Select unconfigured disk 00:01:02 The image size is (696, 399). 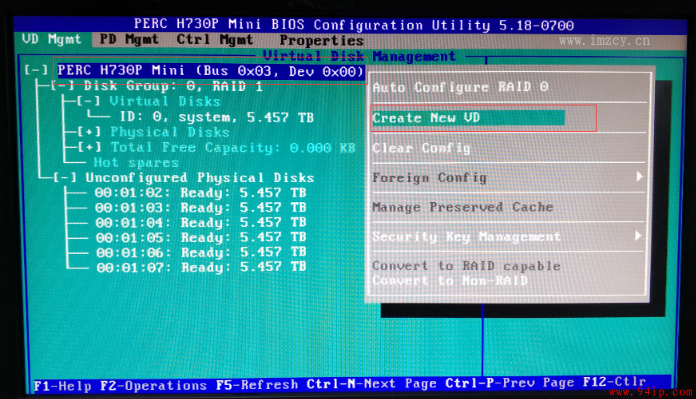point(200,193)
